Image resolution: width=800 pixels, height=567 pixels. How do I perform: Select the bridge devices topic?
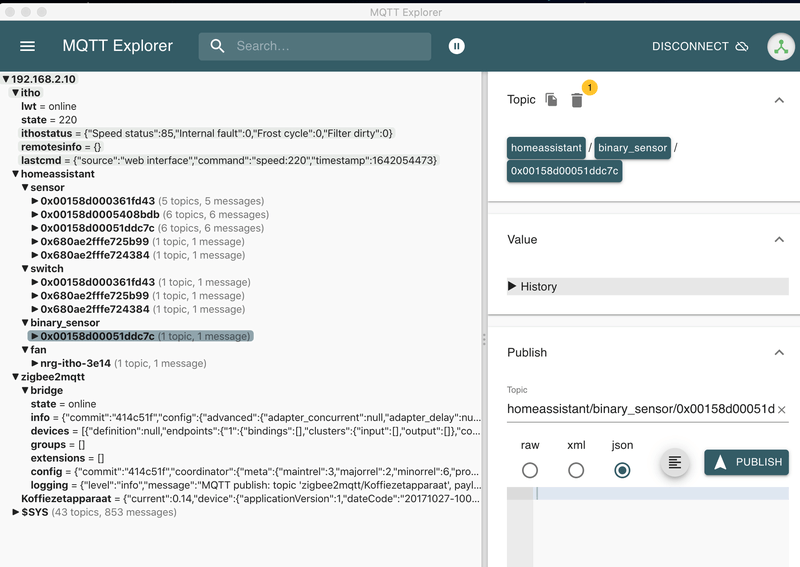point(255,431)
